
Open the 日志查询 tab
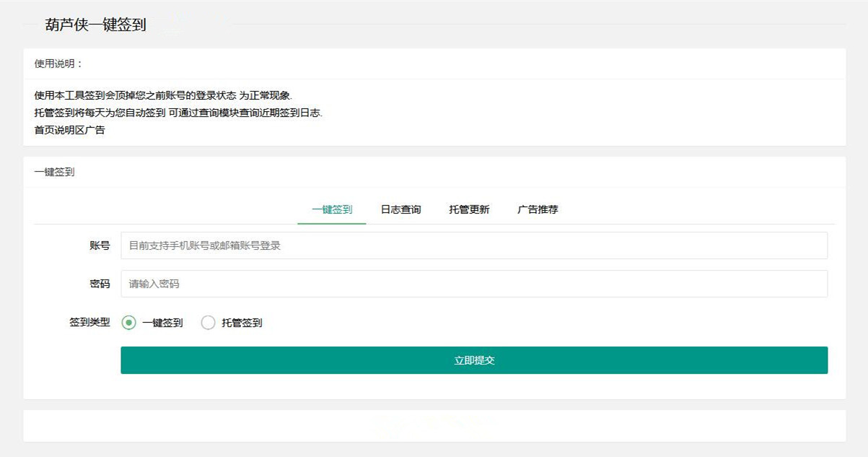tap(400, 209)
